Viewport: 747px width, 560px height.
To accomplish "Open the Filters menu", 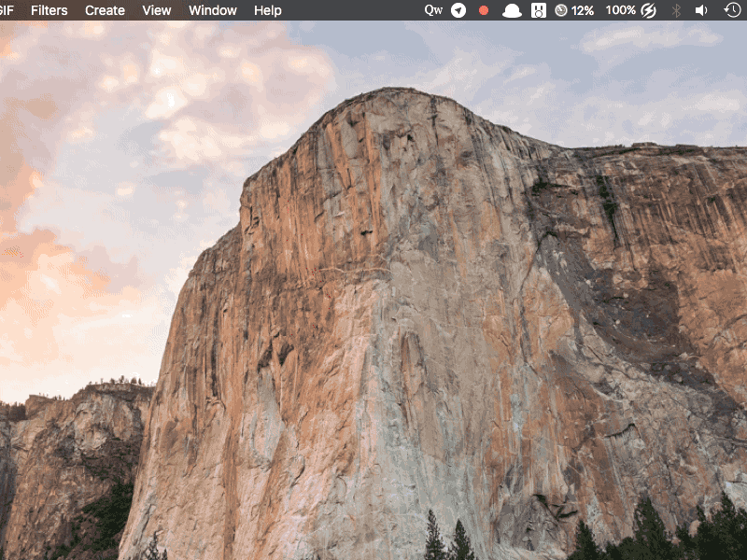I will 49,10.
